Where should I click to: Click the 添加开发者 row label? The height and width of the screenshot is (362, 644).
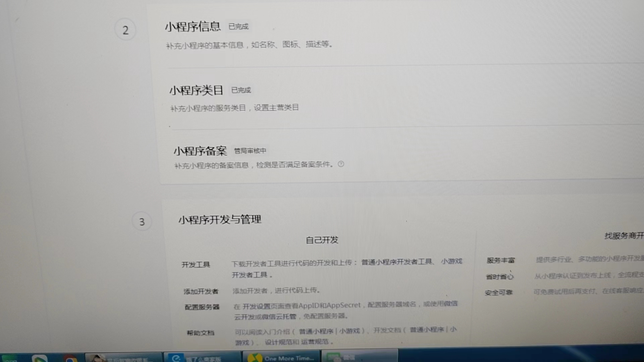click(x=201, y=291)
